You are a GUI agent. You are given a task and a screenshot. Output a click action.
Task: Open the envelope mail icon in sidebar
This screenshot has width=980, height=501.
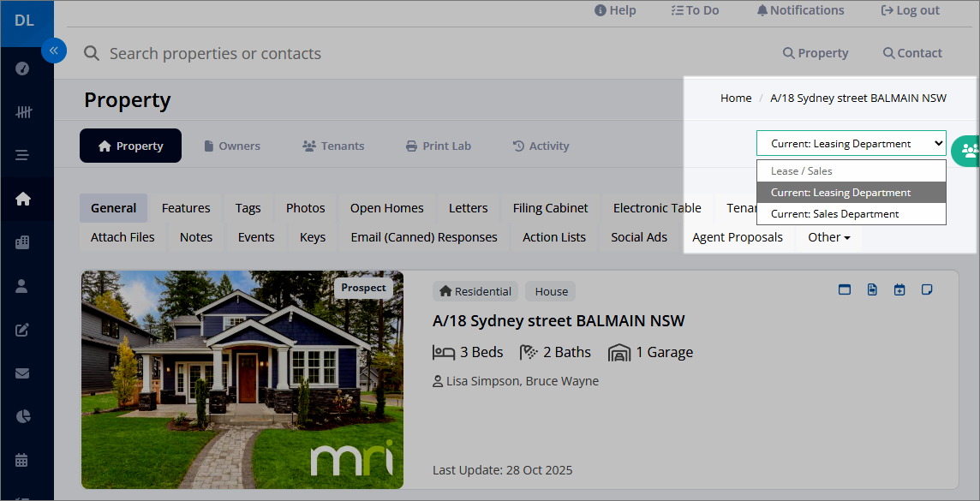tap(22, 373)
